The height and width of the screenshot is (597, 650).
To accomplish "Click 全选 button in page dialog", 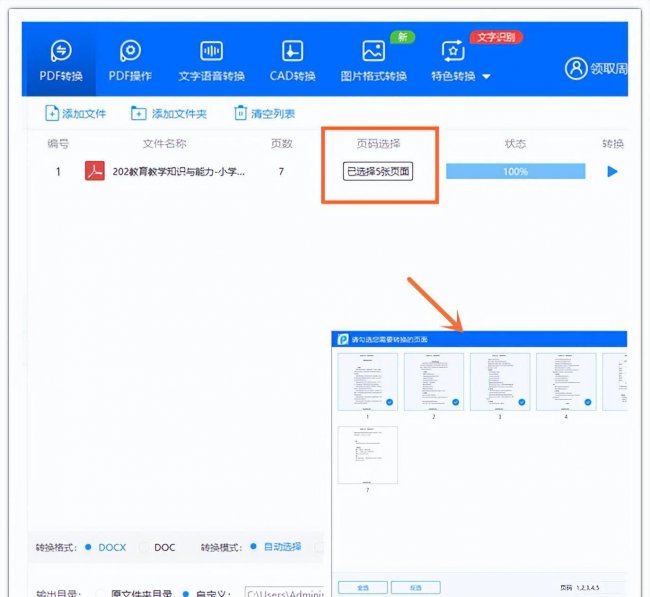I will 363,587.
